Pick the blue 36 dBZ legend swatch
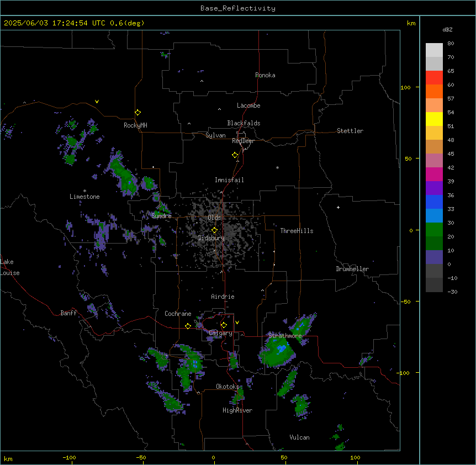476x465 pixels. click(x=434, y=202)
